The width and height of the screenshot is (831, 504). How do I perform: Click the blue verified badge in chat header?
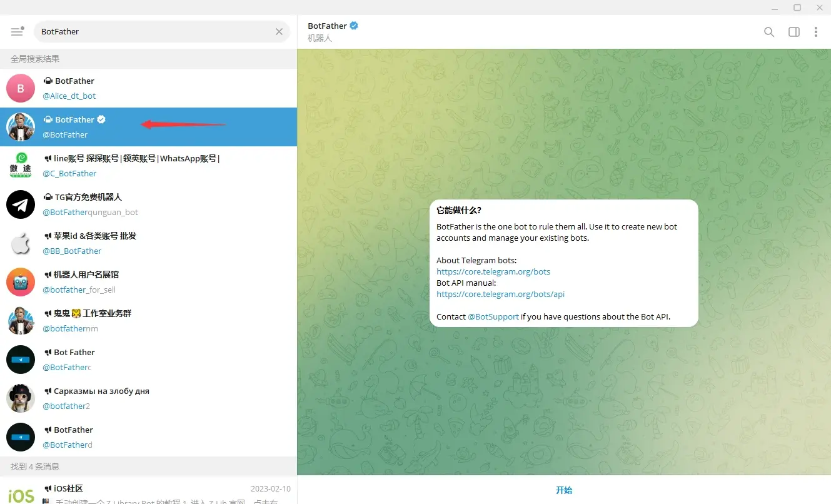354,26
